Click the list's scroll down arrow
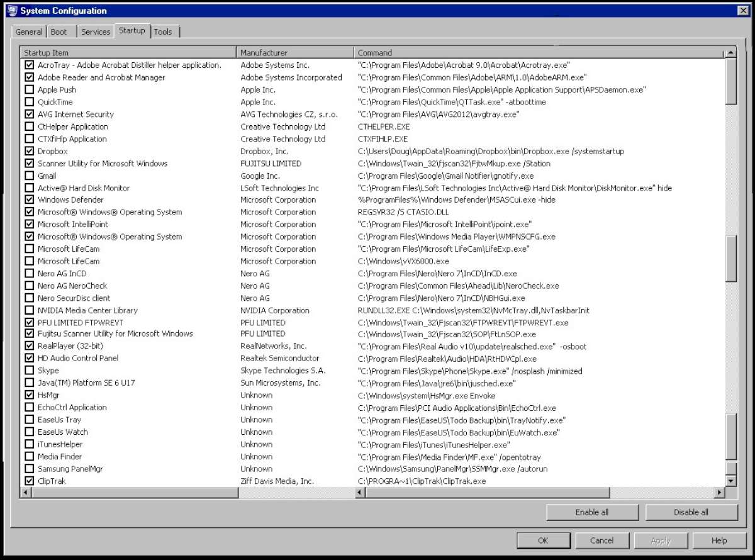 click(x=730, y=481)
